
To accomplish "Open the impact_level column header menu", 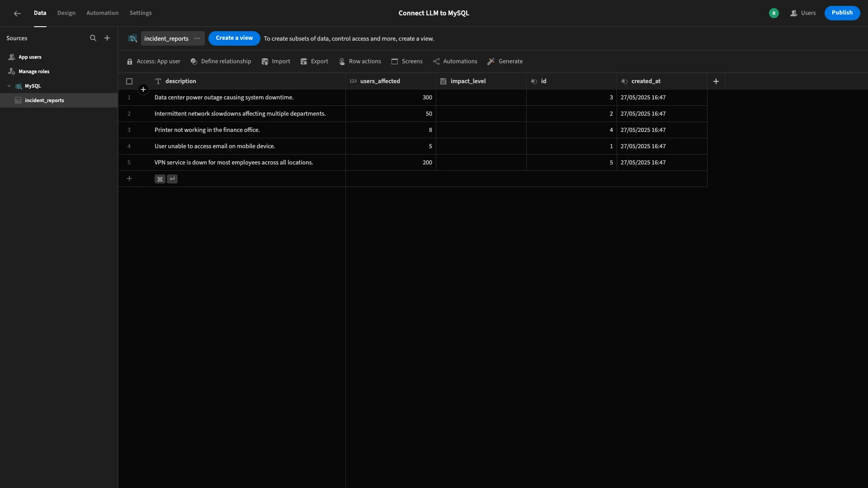I will pos(481,82).
